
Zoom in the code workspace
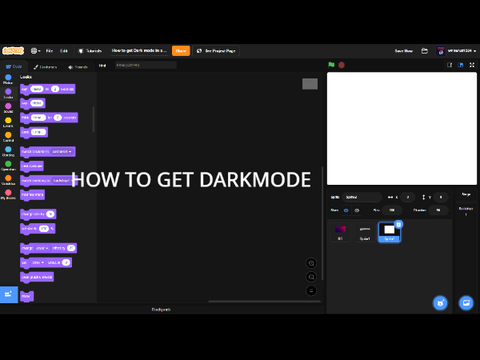pos(311,263)
